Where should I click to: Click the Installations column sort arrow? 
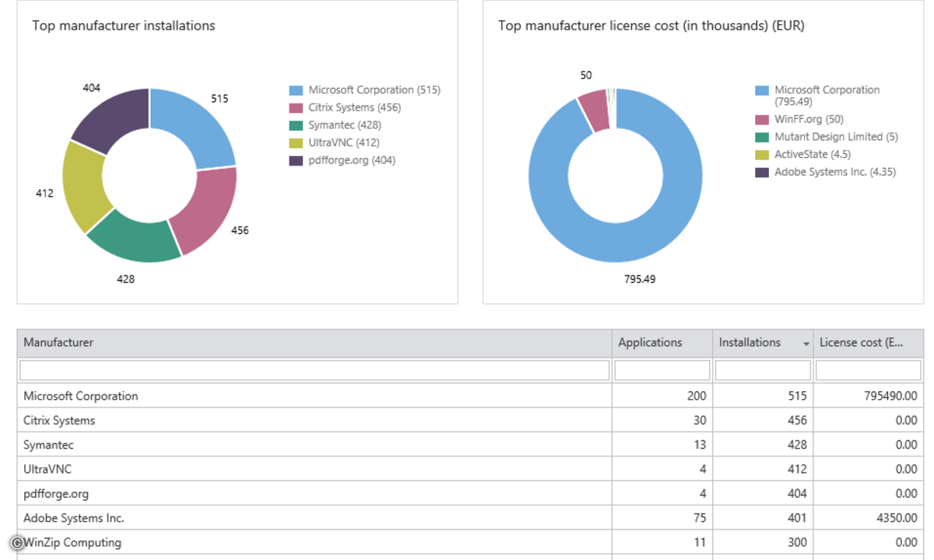[x=806, y=344]
